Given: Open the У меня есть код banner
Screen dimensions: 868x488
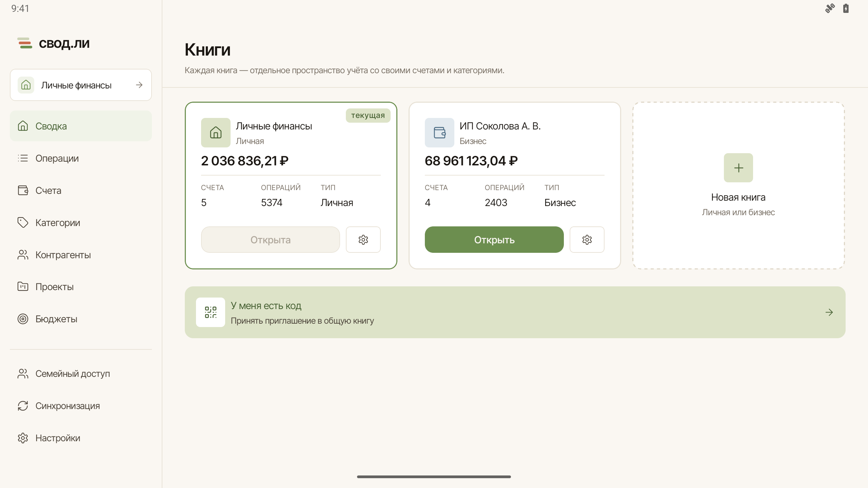Looking at the screenshot, I should click(515, 312).
